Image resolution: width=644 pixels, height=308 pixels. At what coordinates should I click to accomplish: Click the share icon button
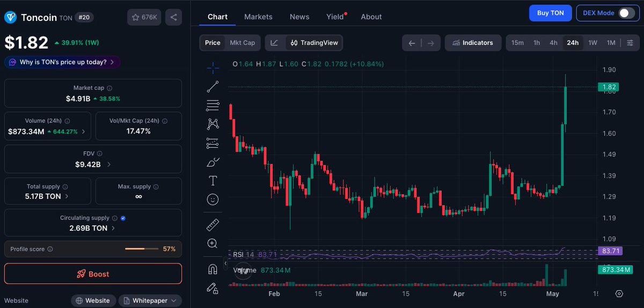[173, 17]
